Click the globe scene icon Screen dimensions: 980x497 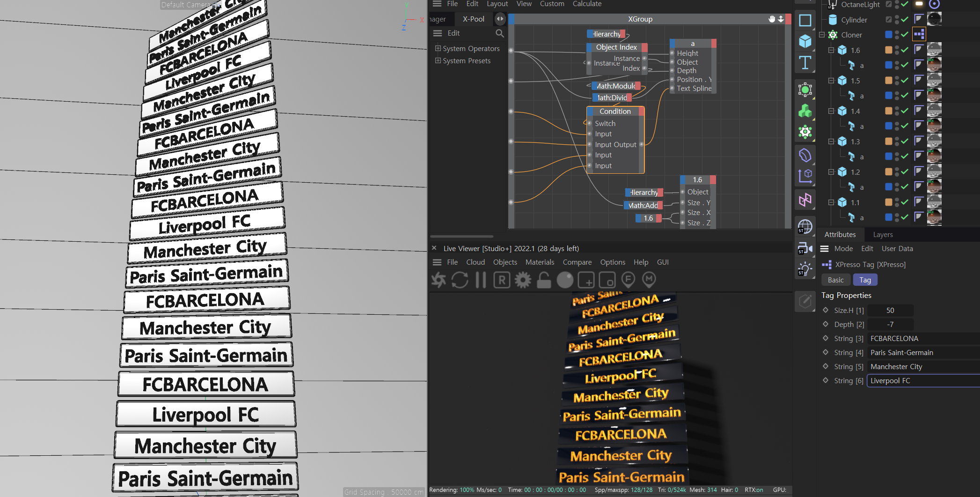click(805, 227)
